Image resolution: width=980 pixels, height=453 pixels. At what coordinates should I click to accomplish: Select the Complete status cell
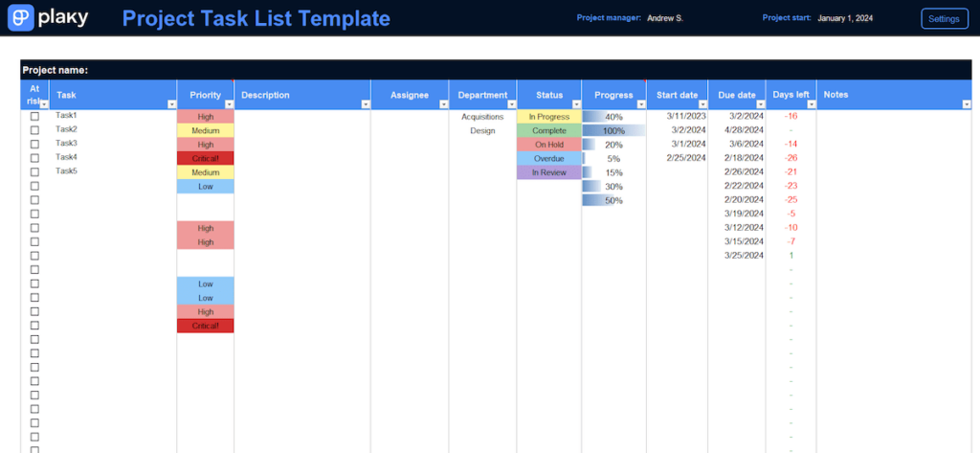click(549, 131)
